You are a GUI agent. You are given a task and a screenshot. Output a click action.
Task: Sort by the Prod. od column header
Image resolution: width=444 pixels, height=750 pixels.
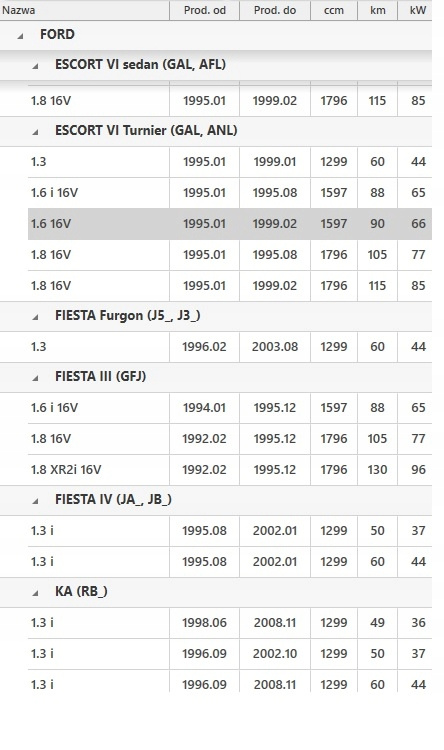pos(204,10)
